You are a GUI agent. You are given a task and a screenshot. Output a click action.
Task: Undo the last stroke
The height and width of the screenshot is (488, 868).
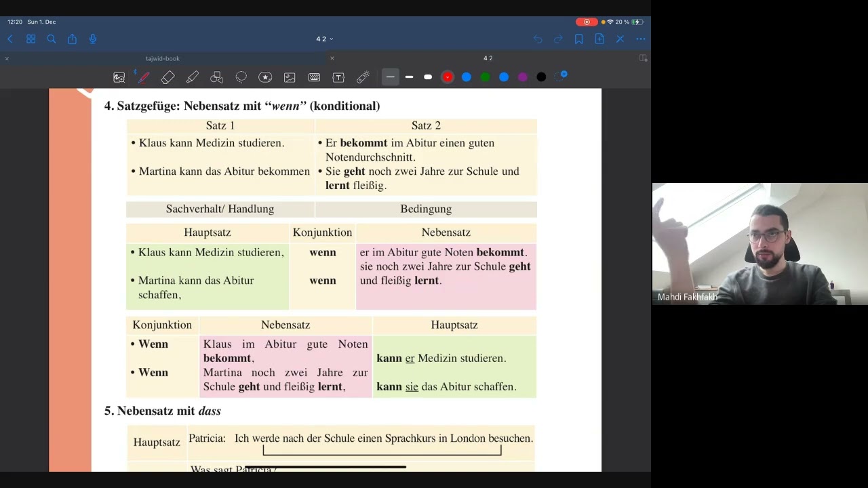coord(538,39)
